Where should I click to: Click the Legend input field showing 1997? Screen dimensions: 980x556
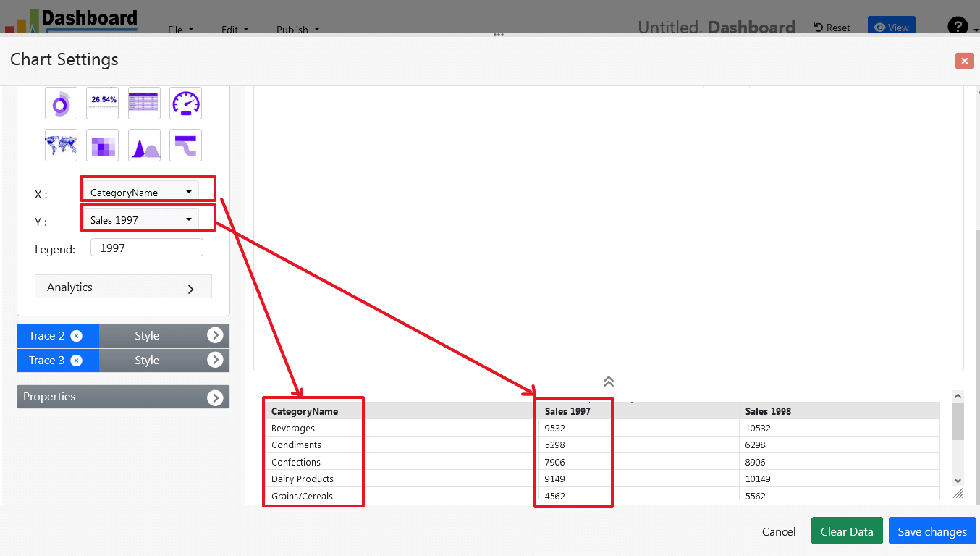(146, 247)
